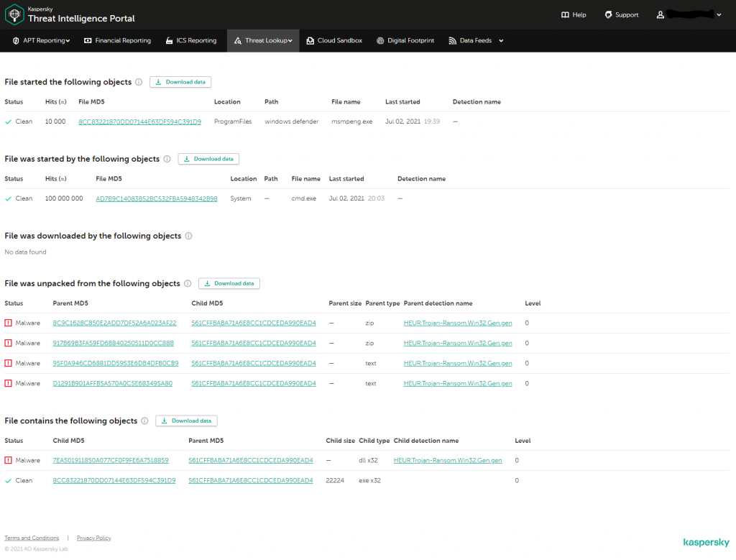The image size is (736, 560).
Task: Open the Privacy Policy link
Action: tap(93, 538)
